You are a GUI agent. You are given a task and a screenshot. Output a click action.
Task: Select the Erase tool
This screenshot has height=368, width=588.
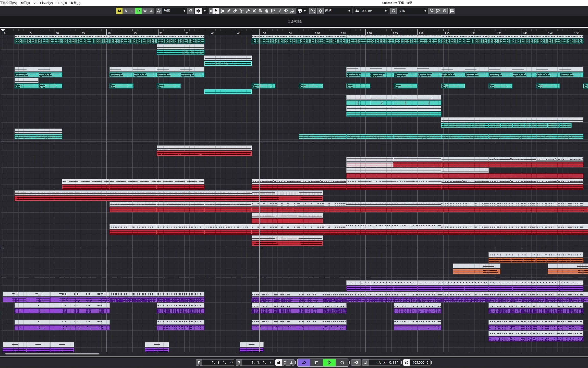point(235,11)
